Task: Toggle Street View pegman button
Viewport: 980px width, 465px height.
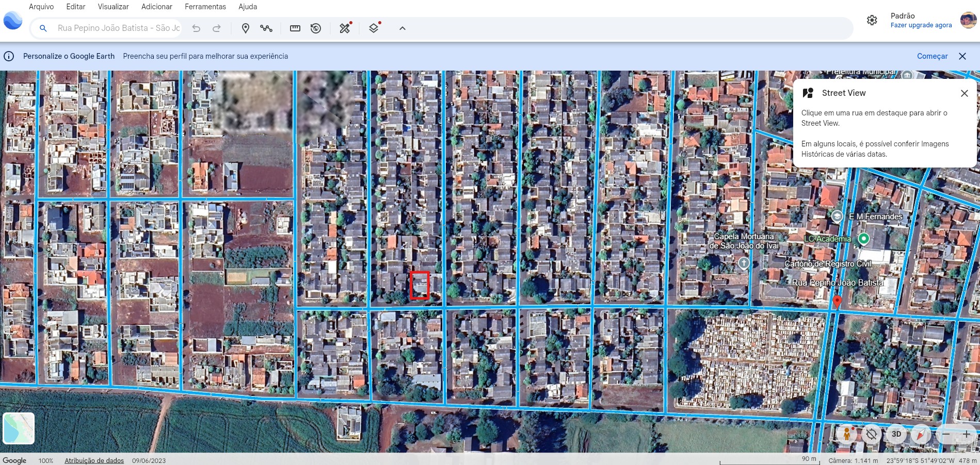Action: click(846, 434)
